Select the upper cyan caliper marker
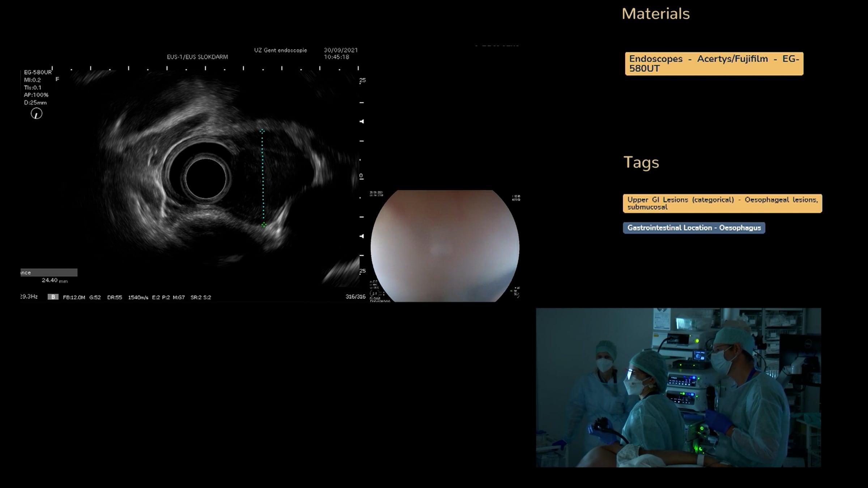Image resolution: width=868 pixels, height=488 pixels. 263,131
